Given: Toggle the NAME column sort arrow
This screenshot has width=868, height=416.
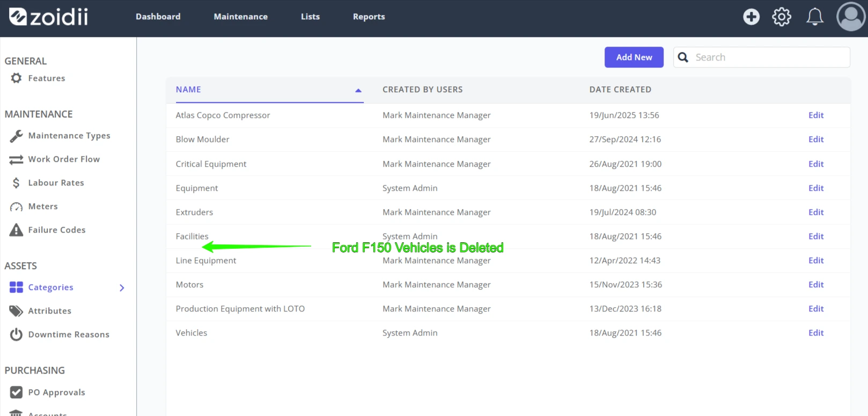Looking at the screenshot, I should coord(358,90).
